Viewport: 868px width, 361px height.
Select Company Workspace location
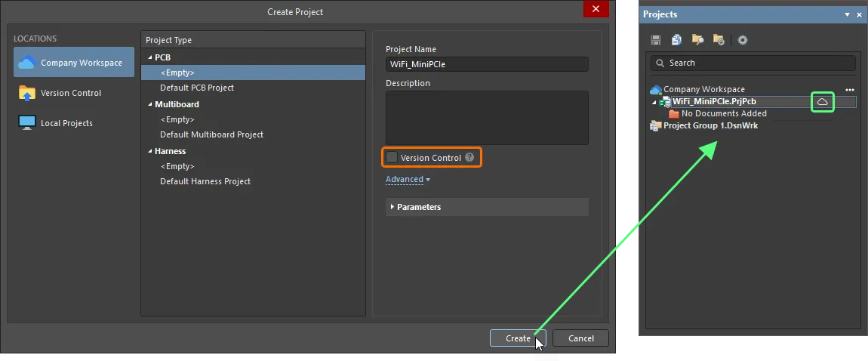(74, 62)
